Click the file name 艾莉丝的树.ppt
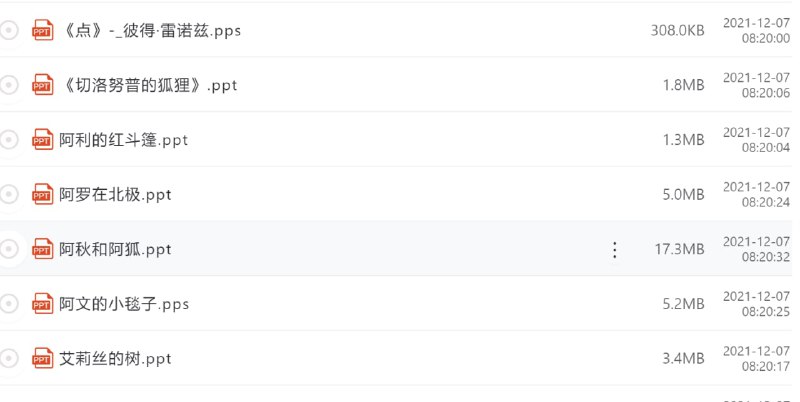This screenshot has width=800, height=402. [116, 358]
